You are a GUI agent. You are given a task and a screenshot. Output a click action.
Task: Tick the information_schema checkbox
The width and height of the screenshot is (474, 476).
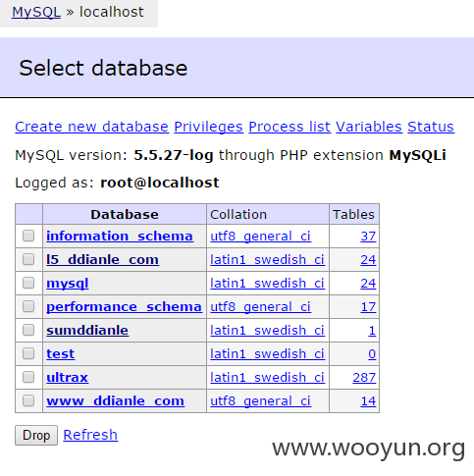coord(28,236)
